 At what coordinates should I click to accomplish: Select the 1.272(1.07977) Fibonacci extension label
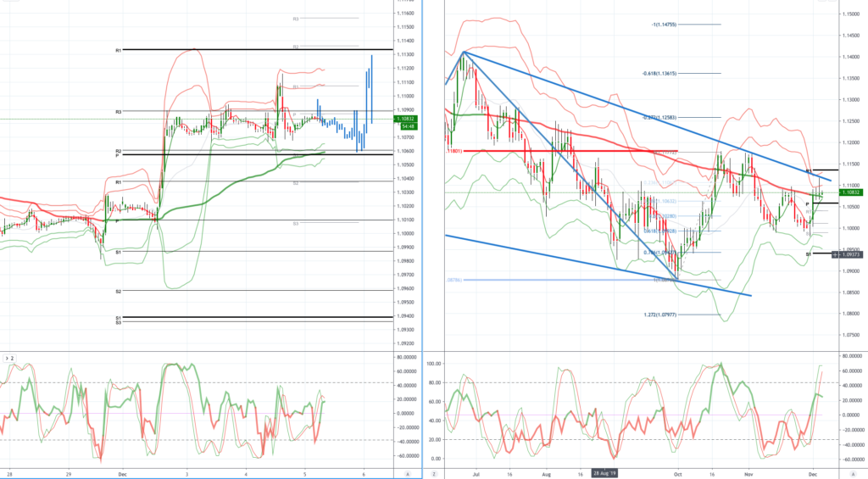659,315
